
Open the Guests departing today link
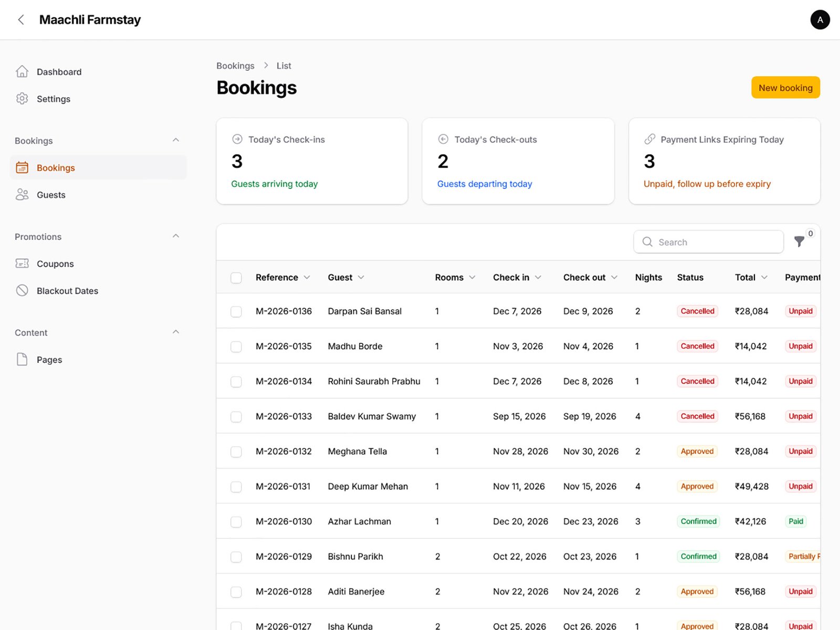click(485, 184)
